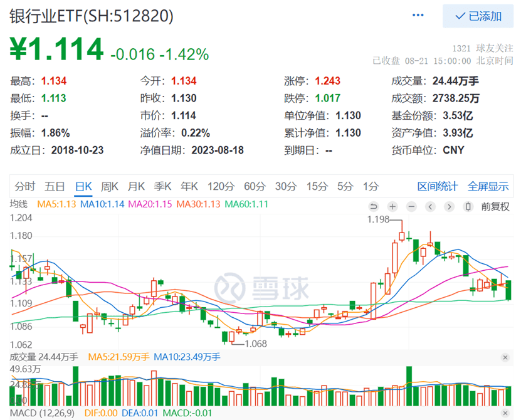
Task: Open the three-dot more options menu
Action: pos(419,16)
